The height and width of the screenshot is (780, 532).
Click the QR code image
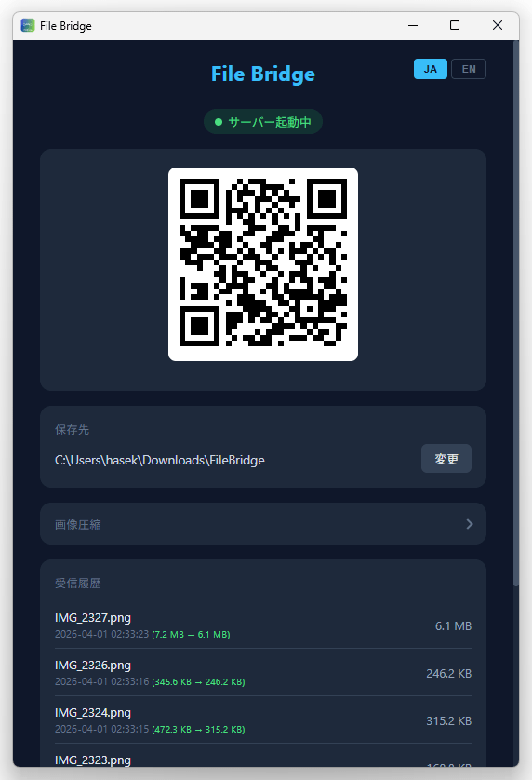click(263, 264)
